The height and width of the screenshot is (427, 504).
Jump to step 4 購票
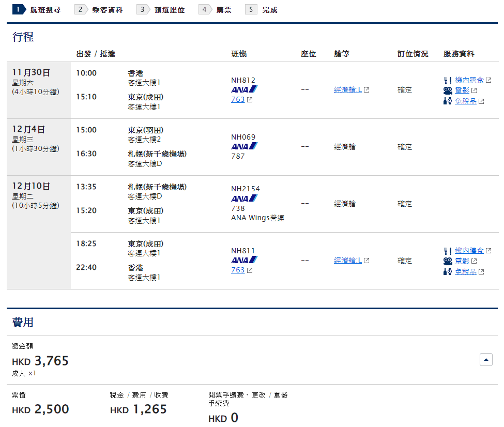point(216,10)
